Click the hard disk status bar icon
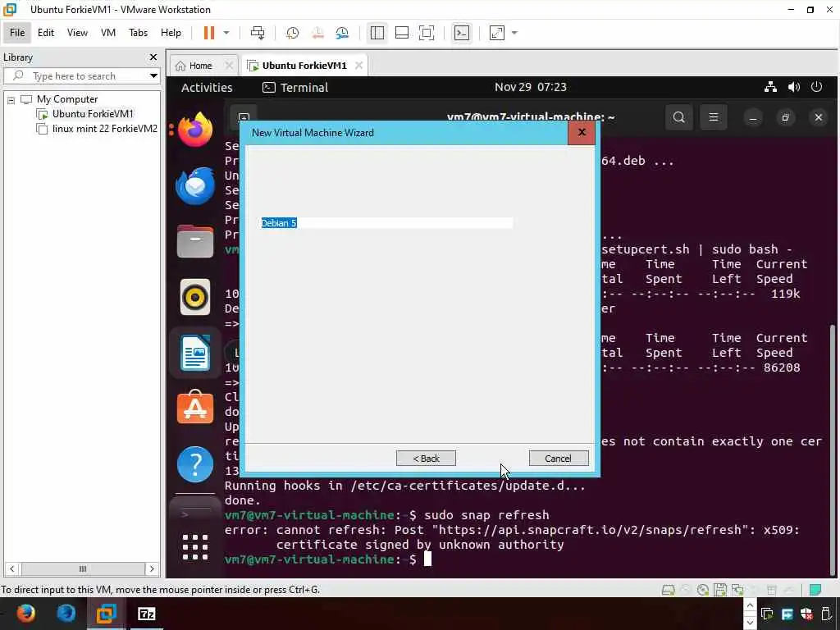Screen dimensions: 840x630 [x=668, y=591]
